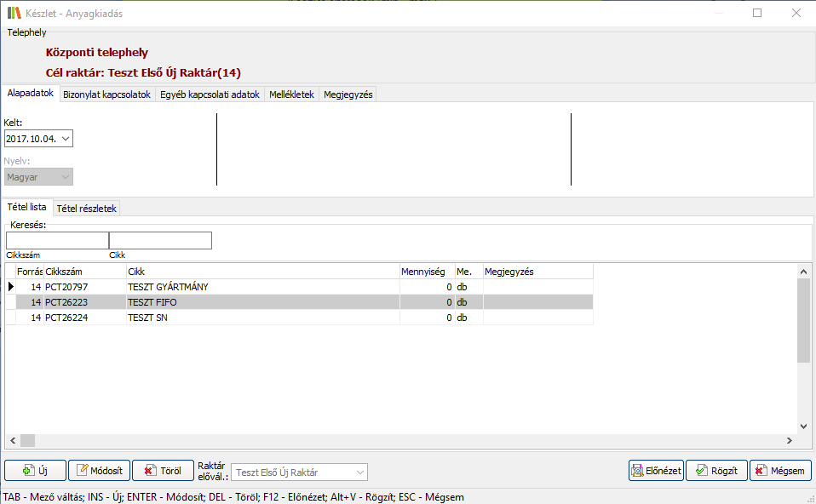Click the vertical scrollbar down arrow
The height and width of the screenshot is (504, 816).
tap(803, 426)
